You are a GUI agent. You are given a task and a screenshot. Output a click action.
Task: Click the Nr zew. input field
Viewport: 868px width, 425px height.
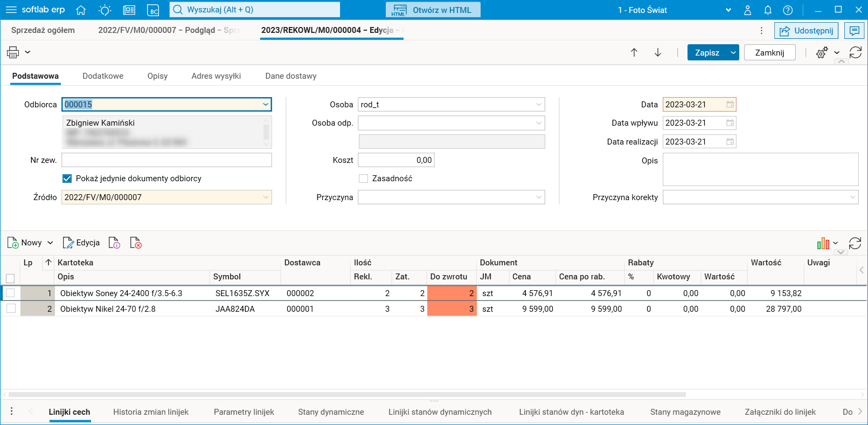(167, 160)
